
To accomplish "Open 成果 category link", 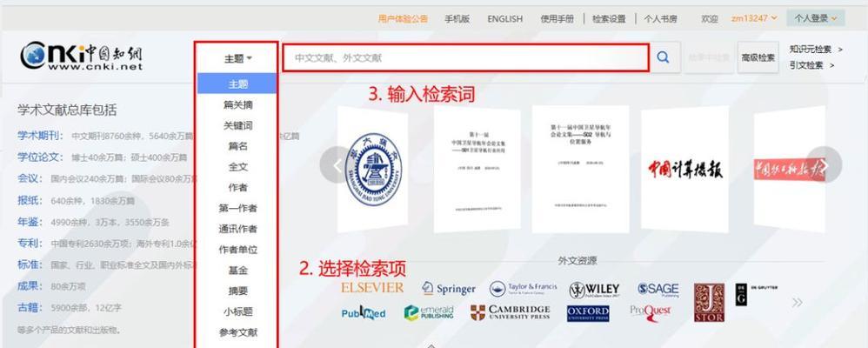I will [x=30, y=286].
